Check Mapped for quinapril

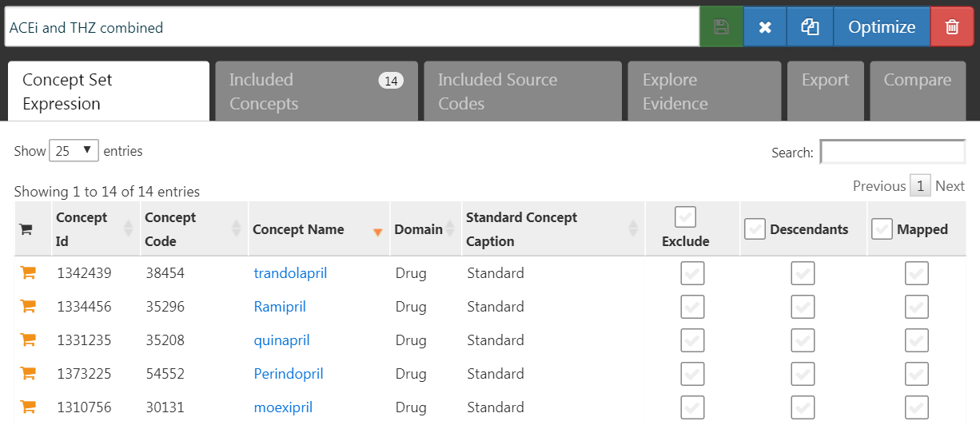916,340
